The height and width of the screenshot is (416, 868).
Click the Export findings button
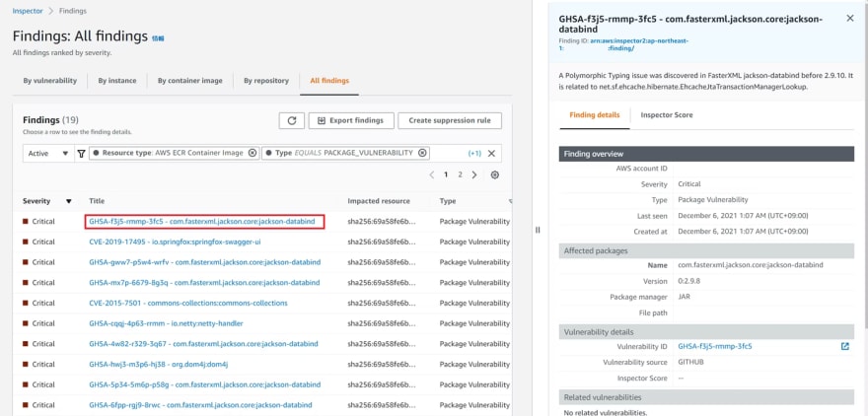(351, 120)
